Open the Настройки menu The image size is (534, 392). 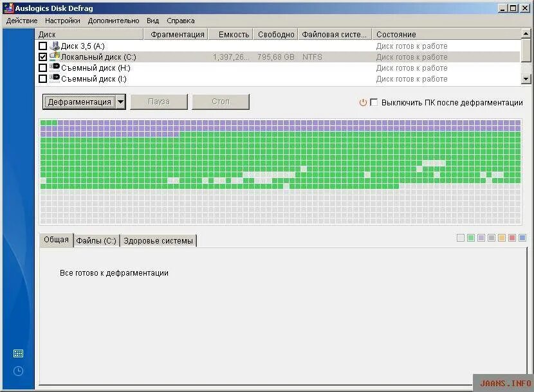pyautogui.click(x=62, y=21)
